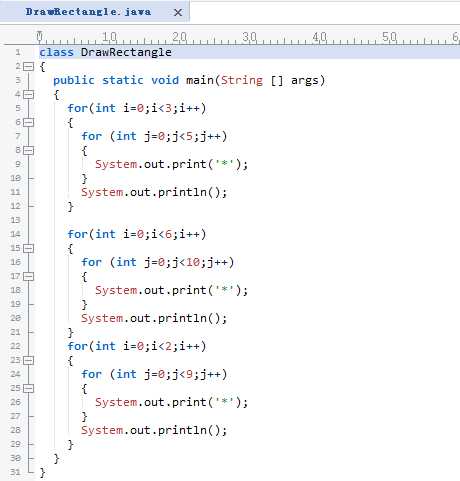Image resolution: width=460 pixels, height=481 pixels.
Task: Click the loop with 'i<2' on line 22
Action: click(137, 346)
